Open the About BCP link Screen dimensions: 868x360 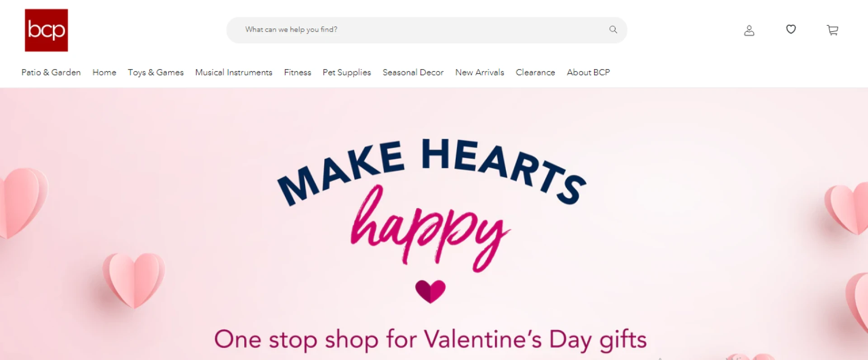(588, 72)
